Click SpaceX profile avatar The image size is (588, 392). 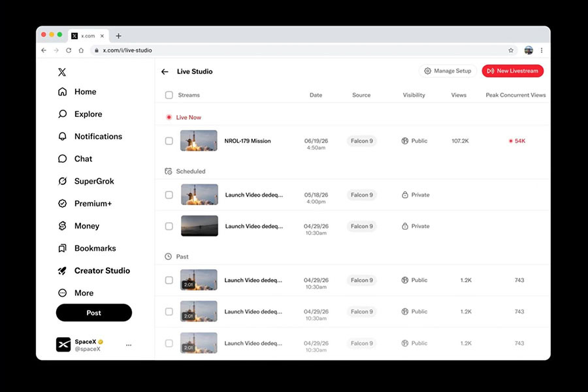[x=63, y=345]
